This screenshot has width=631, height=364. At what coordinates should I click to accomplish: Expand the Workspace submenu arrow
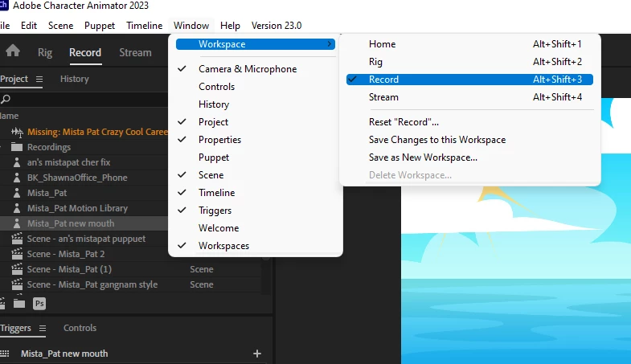click(x=330, y=44)
